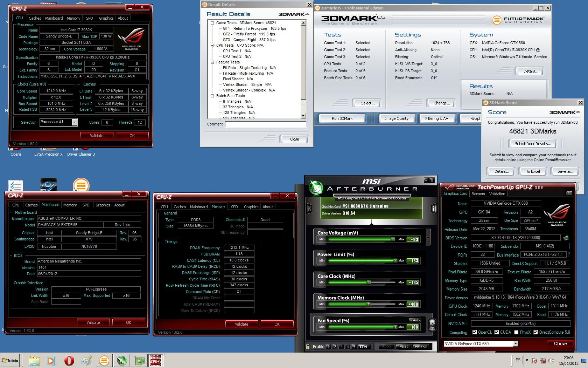This screenshot has width=588, height=368.
Task: Open Driver Cleaner 3 desktop shortcut
Action: pyautogui.click(x=81, y=151)
